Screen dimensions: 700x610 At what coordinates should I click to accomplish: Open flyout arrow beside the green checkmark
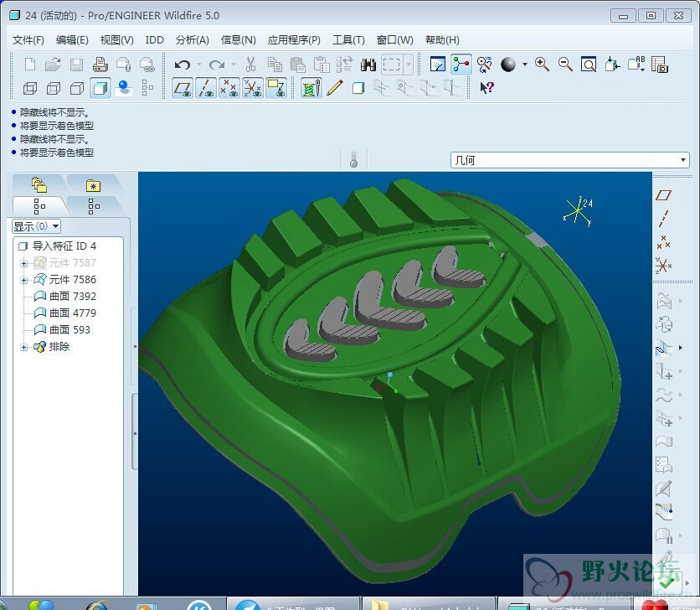[x=687, y=583]
